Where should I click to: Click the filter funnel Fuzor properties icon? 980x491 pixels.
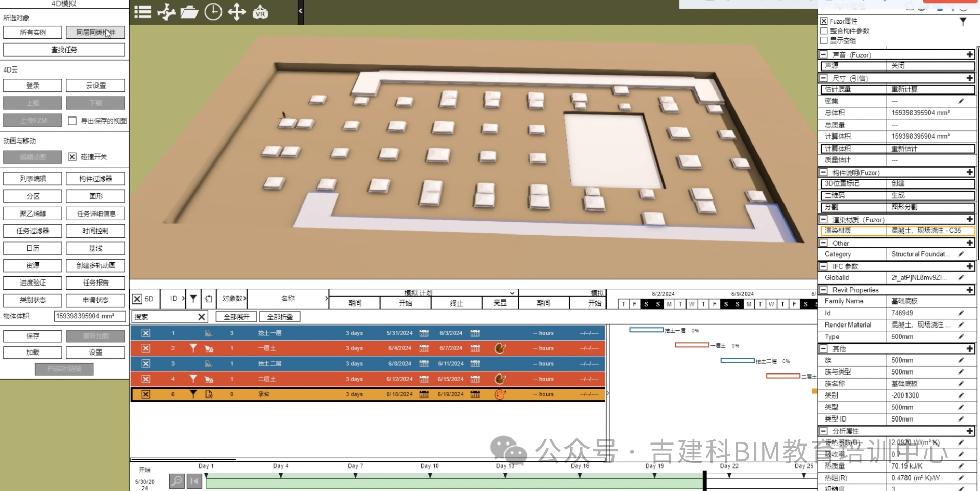point(963,21)
